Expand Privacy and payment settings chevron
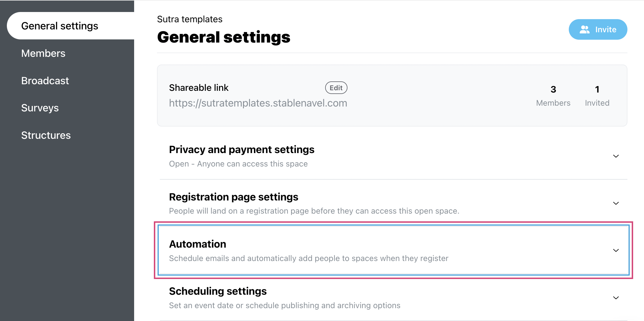Screen dimensions: 644x321 click(x=616, y=156)
